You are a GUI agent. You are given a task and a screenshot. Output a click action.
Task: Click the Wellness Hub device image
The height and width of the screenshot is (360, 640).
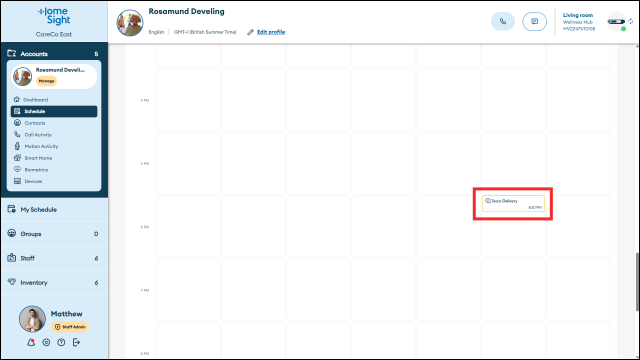coord(616,22)
